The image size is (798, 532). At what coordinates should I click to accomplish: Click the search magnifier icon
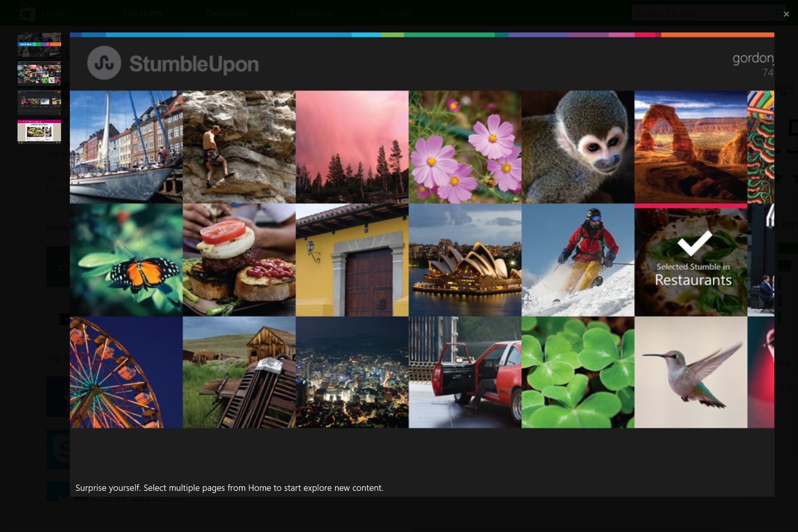point(778,13)
